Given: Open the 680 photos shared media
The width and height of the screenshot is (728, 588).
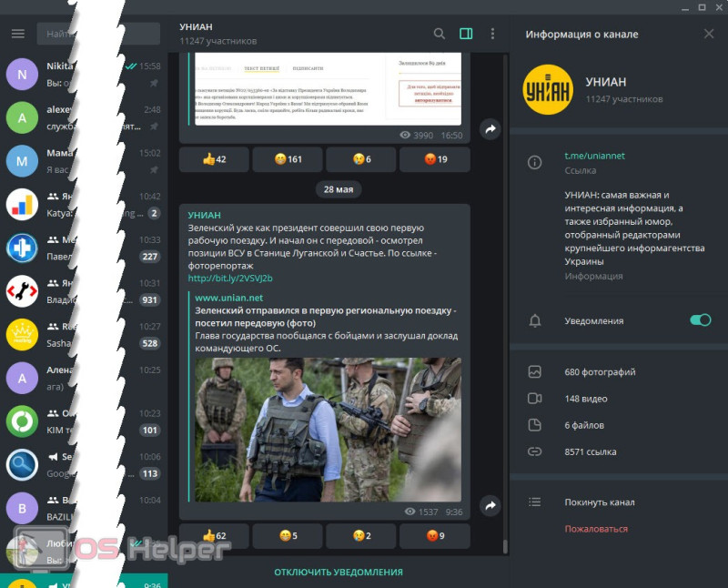Looking at the screenshot, I should tap(600, 372).
